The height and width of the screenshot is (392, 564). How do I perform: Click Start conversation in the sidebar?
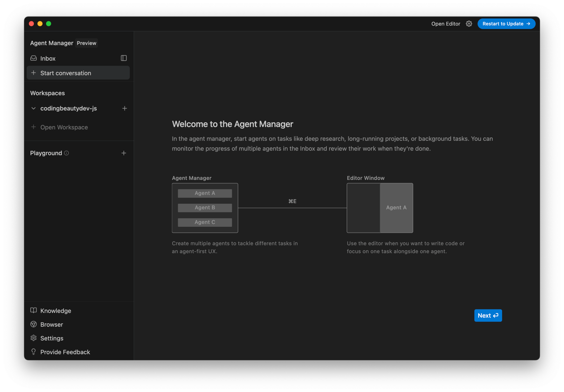66,73
